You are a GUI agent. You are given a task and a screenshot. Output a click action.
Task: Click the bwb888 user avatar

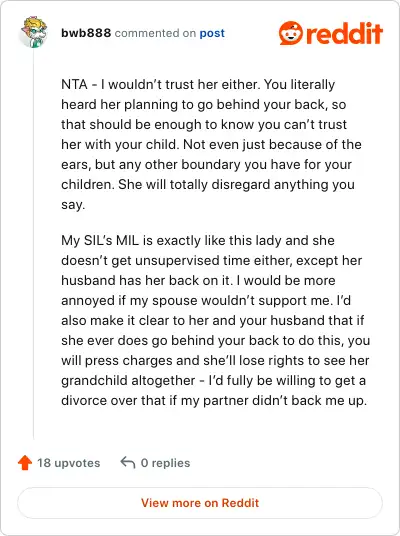pyautogui.click(x=33, y=32)
